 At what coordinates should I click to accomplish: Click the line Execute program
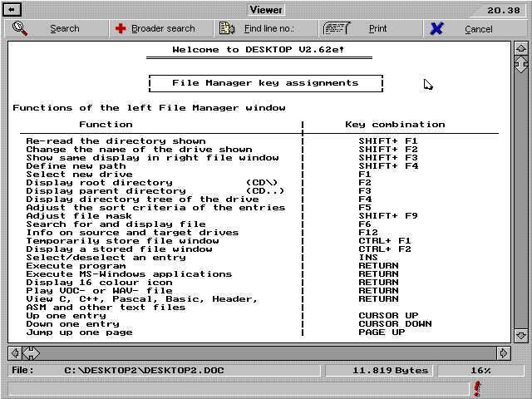(76, 266)
